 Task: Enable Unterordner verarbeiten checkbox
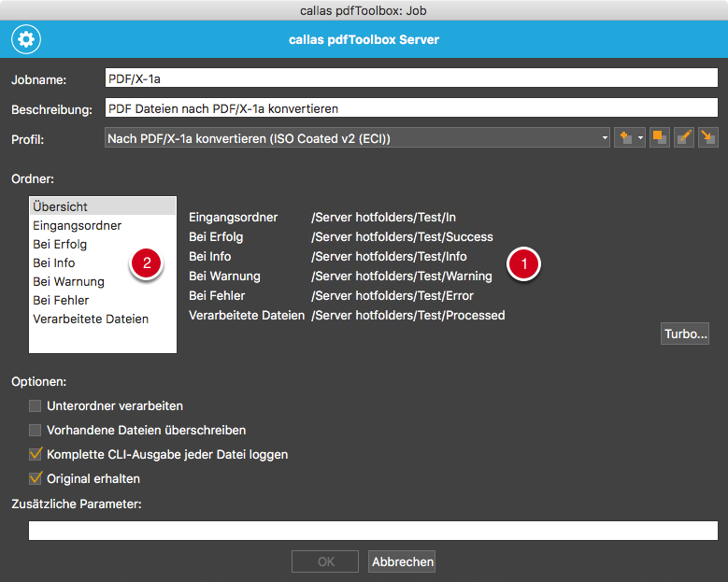[x=36, y=406]
